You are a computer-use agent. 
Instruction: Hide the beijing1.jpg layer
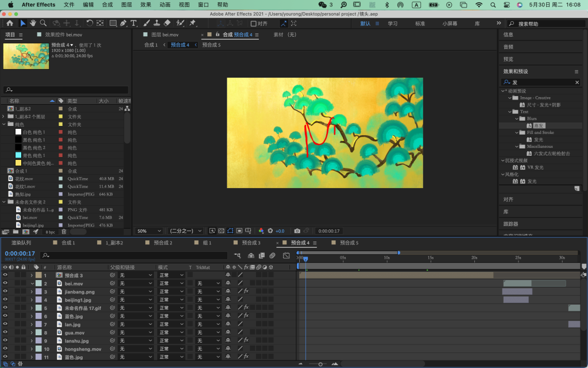[5, 300]
